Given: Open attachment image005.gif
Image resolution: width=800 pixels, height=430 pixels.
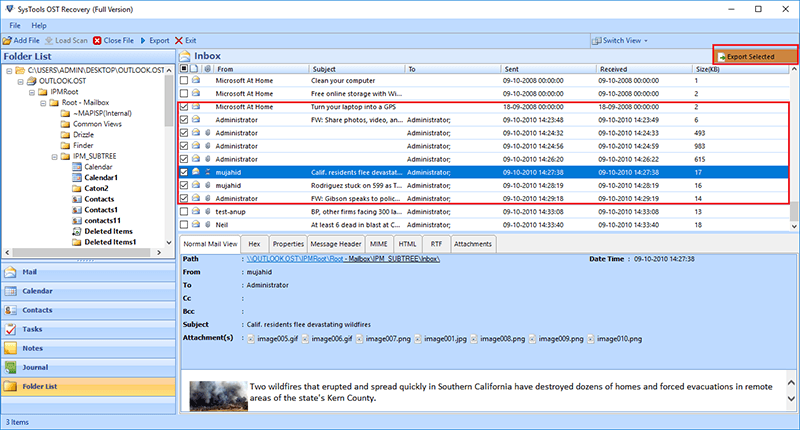Looking at the screenshot, I should 273,339.
